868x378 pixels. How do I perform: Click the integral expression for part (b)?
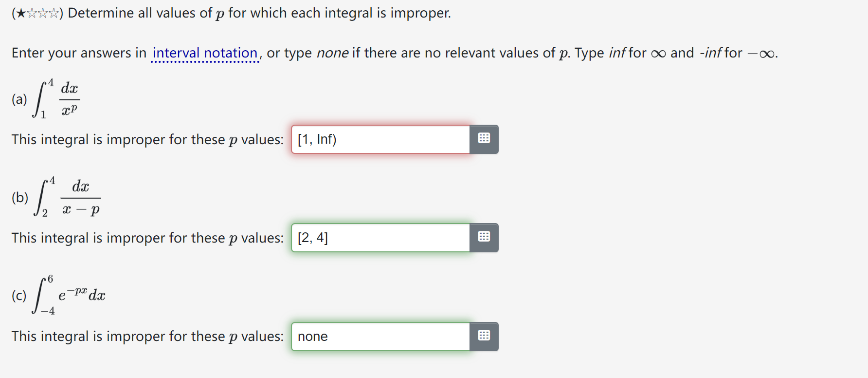tap(67, 197)
